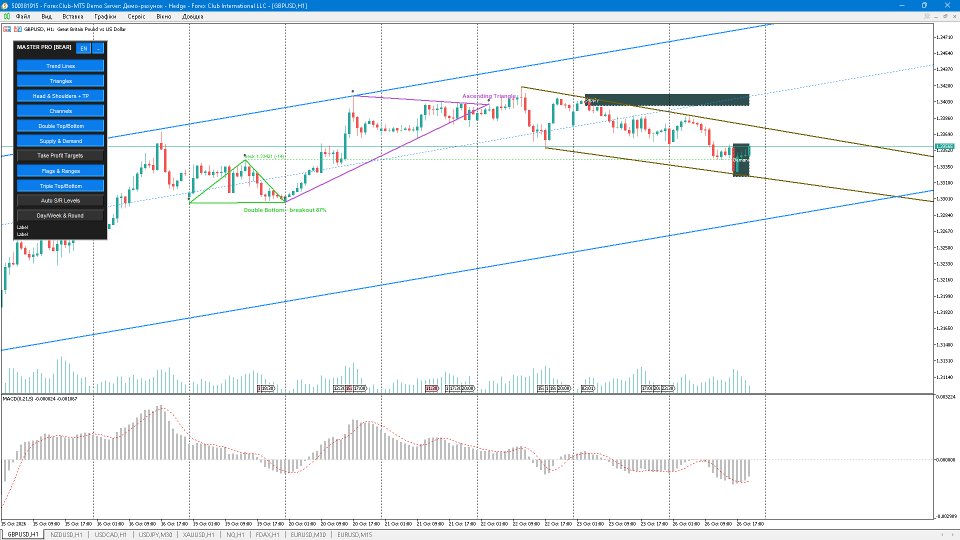Click the Double Bottom breakout label
The image size is (960, 540).
(285, 210)
